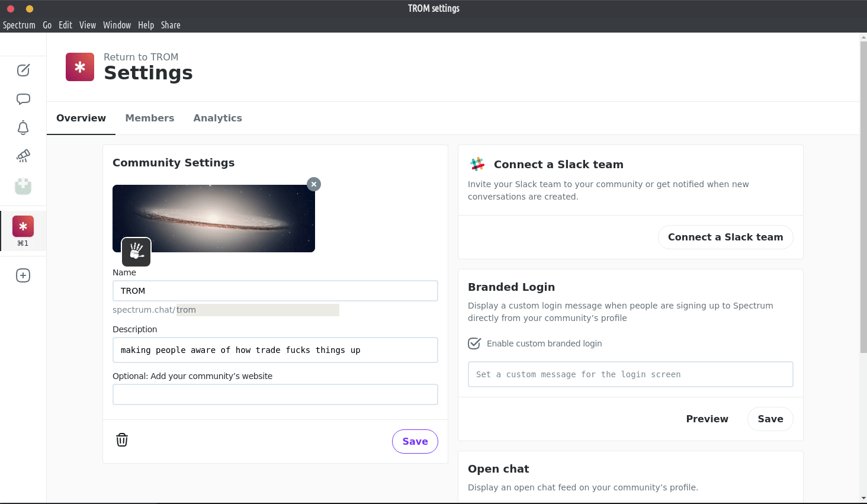Click the Connect a Slack team button
This screenshot has width=867, height=504.
(x=725, y=237)
